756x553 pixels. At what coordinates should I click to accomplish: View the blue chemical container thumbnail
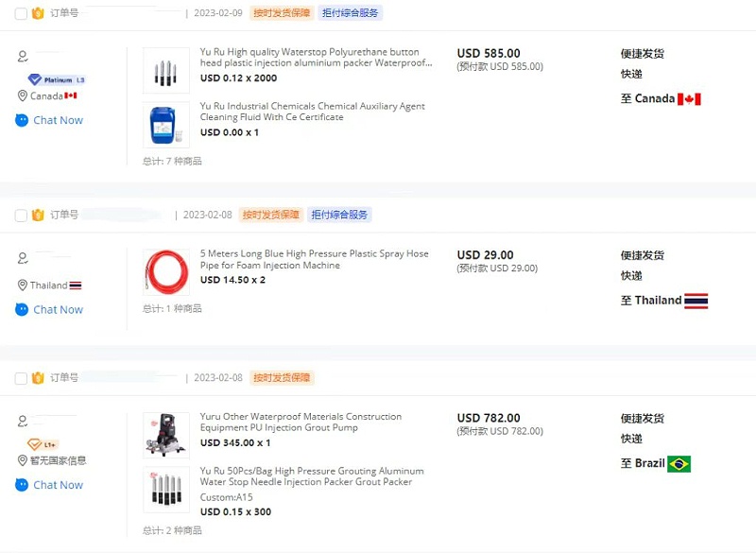click(166, 125)
